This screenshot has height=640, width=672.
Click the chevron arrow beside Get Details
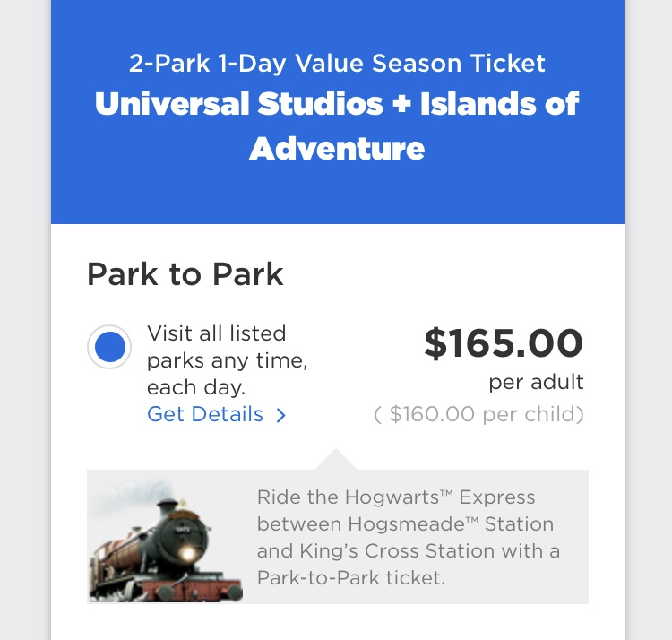pyautogui.click(x=280, y=415)
